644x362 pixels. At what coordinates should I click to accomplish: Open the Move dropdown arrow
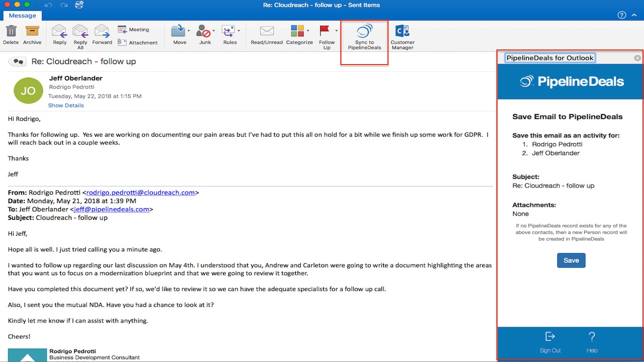pyautogui.click(x=189, y=31)
